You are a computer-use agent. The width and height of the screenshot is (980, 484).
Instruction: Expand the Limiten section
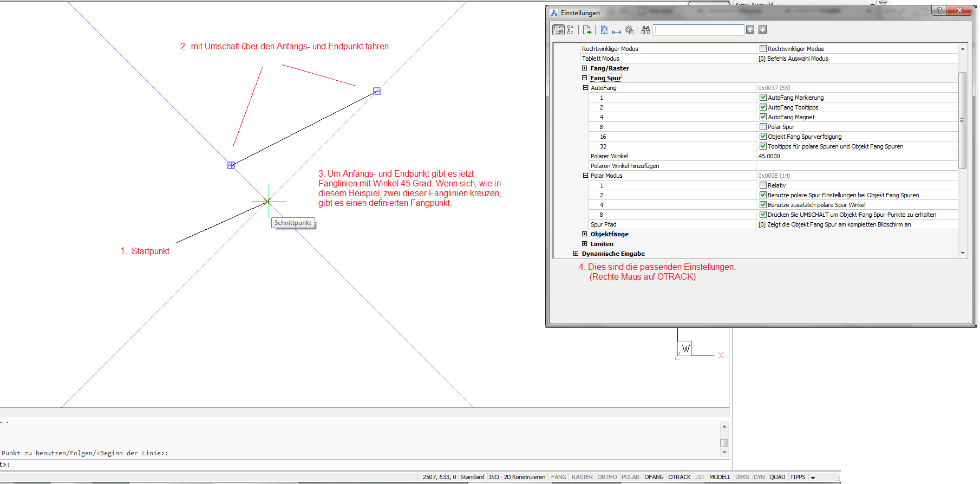pyautogui.click(x=584, y=244)
